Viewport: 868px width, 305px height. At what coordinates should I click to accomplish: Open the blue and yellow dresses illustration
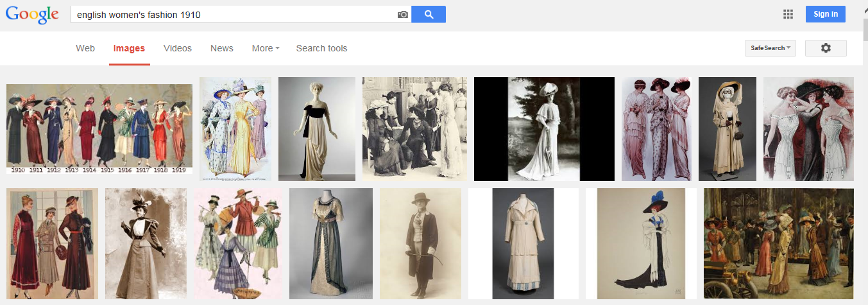coord(235,129)
